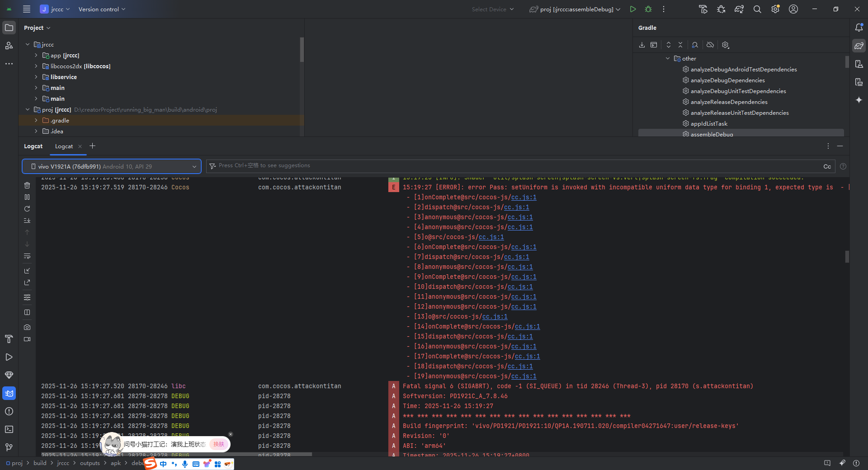Open the Project tool window icon

(x=9, y=28)
